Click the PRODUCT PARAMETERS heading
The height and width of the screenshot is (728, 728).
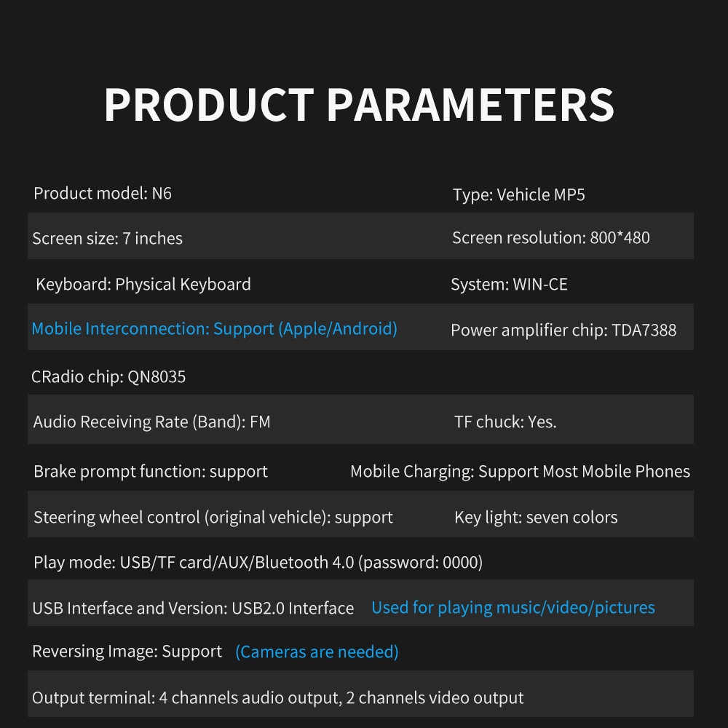click(359, 104)
